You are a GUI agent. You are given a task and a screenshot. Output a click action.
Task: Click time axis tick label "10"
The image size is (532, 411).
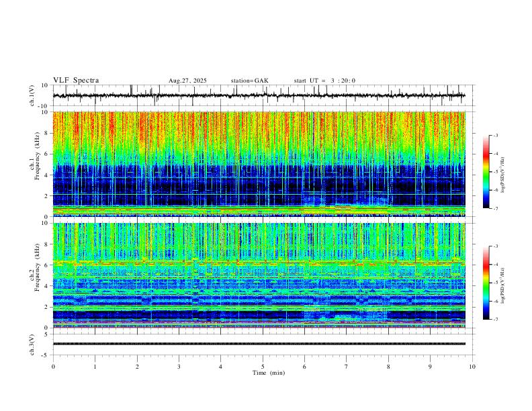click(472, 367)
